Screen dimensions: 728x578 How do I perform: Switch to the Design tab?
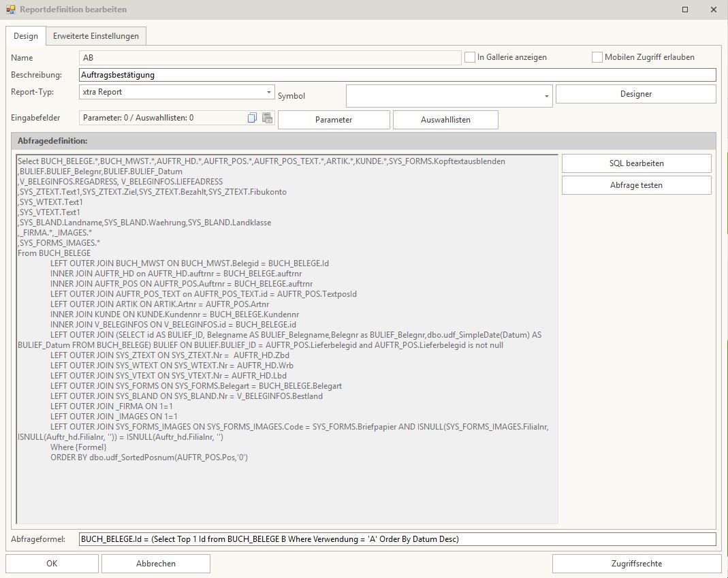click(26, 36)
